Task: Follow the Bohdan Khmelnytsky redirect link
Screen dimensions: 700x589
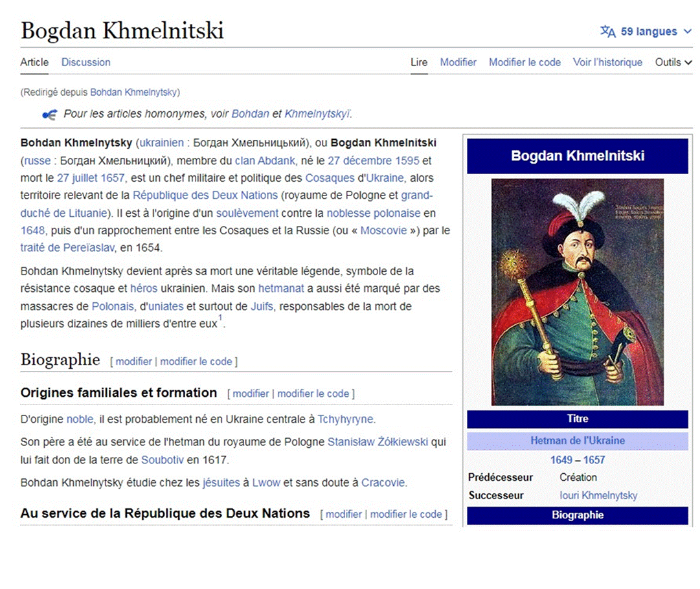Action: click(133, 93)
